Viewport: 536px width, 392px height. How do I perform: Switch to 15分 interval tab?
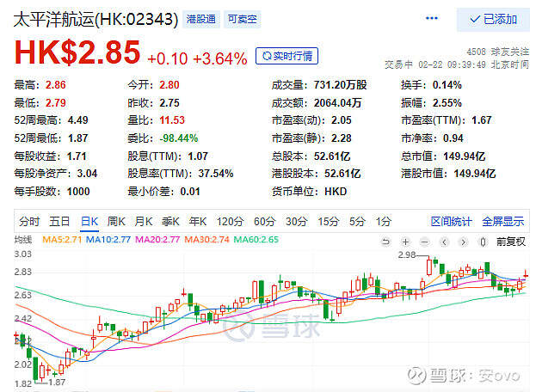click(328, 222)
